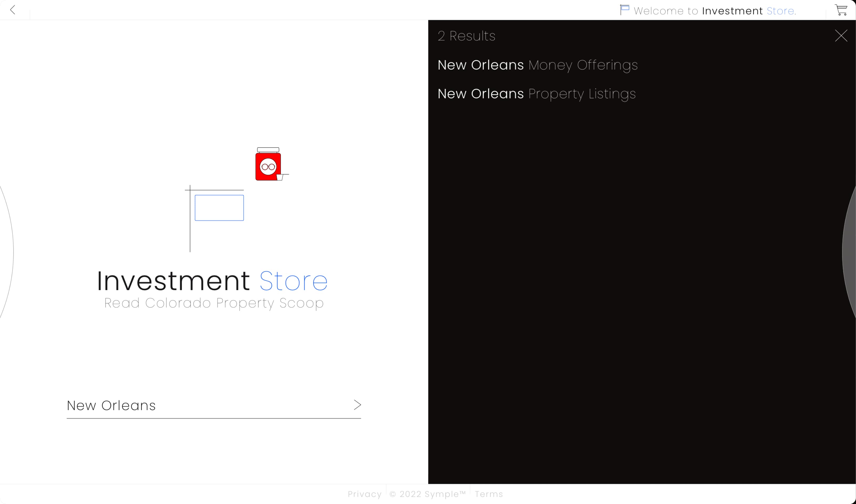This screenshot has height=504, width=856.
Task: Click the blue rectangle on the signpost
Action: click(219, 208)
